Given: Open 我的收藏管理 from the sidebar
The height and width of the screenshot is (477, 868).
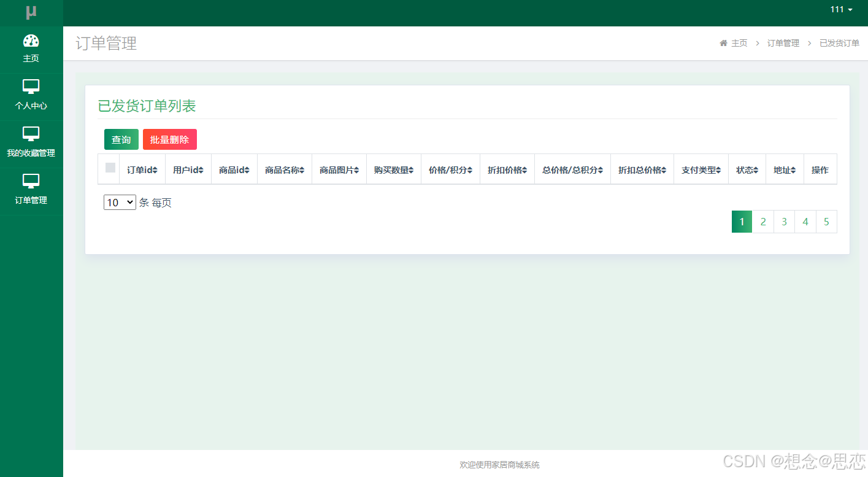Looking at the screenshot, I should (x=31, y=144).
